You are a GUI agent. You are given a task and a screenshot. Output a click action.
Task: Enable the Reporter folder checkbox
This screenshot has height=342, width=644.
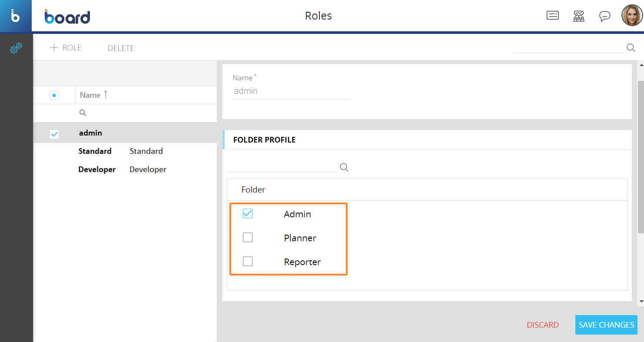point(248,261)
